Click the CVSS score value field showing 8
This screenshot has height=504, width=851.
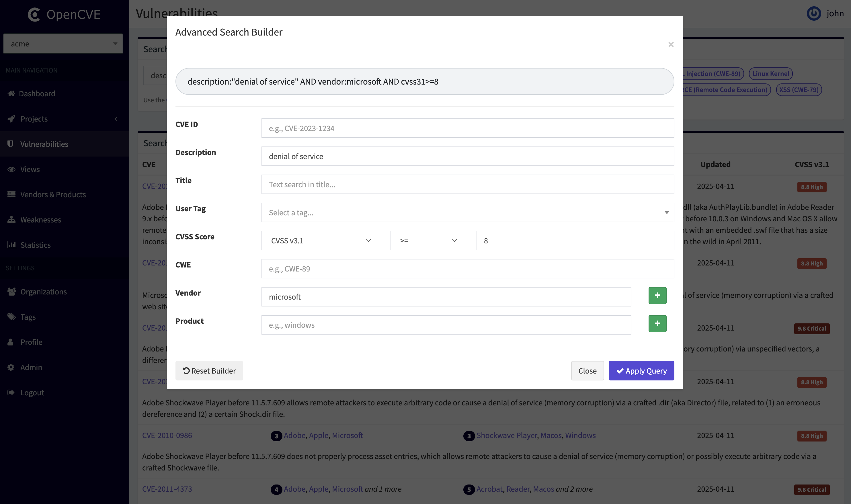tap(575, 241)
